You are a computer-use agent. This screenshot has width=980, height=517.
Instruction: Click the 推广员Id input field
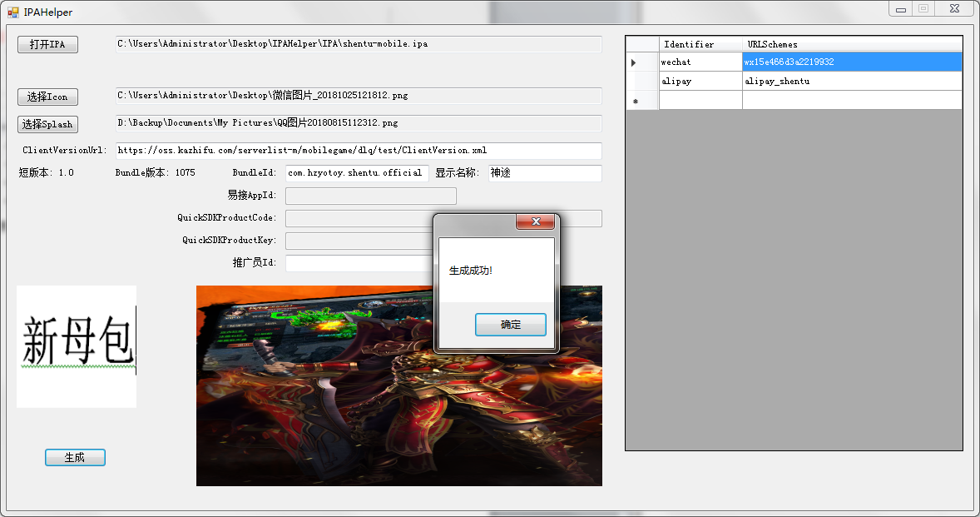(359, 263)
